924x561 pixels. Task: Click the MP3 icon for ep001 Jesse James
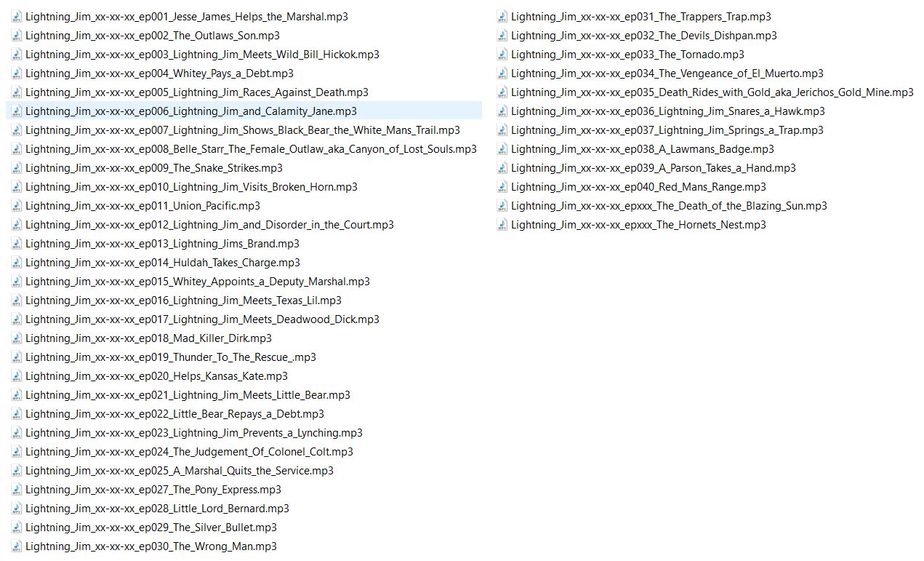[17, 17]
